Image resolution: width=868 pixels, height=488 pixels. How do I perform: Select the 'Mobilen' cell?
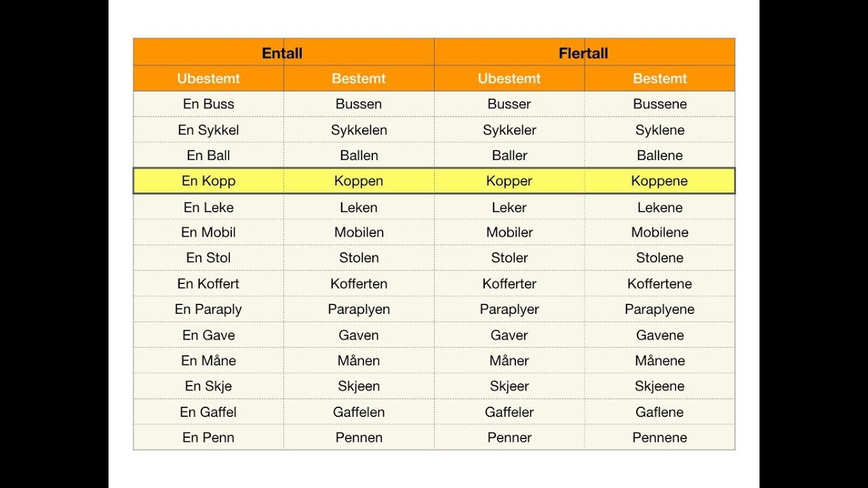(359, 232)
